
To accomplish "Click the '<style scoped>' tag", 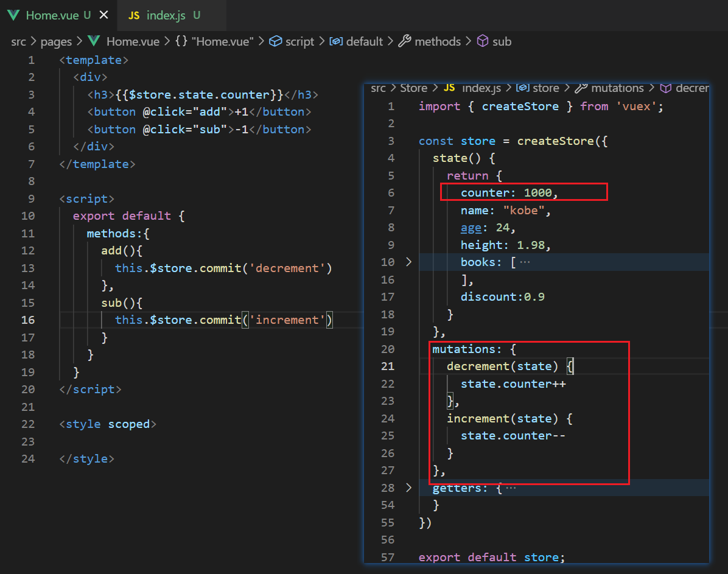I will 108,424.
